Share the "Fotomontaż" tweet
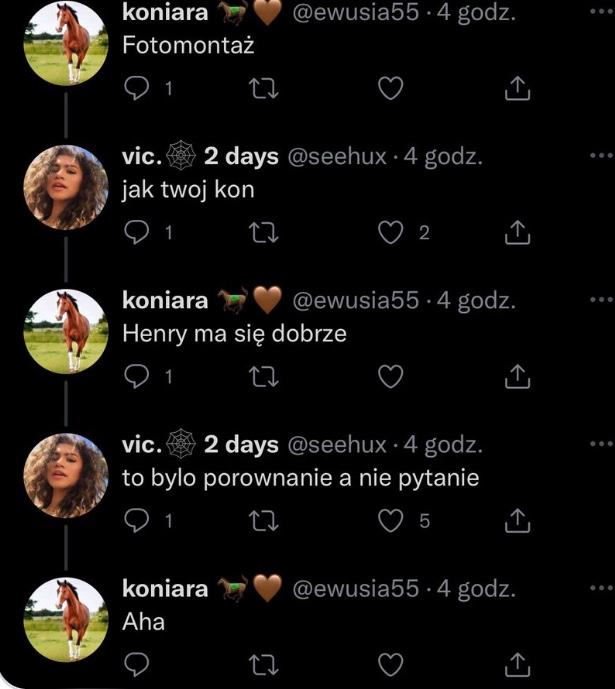The height and width of the screenshot is (689, 615). [516, 89]
